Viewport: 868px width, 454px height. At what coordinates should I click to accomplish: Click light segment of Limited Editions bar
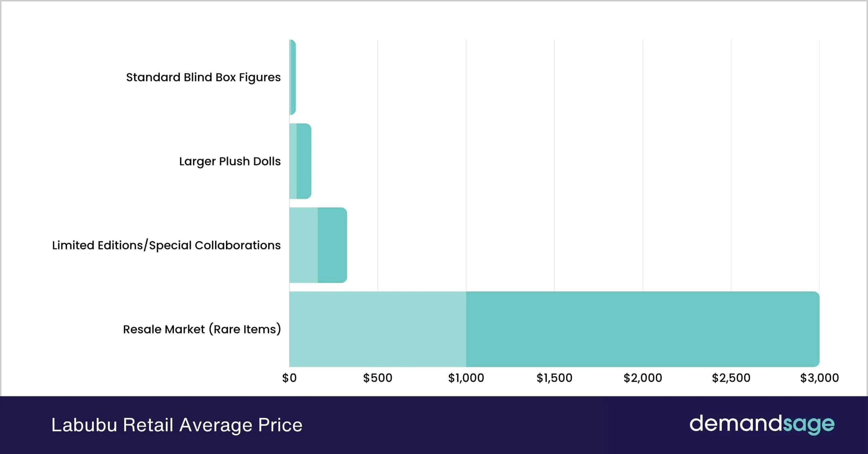click(x=303, y=245)
